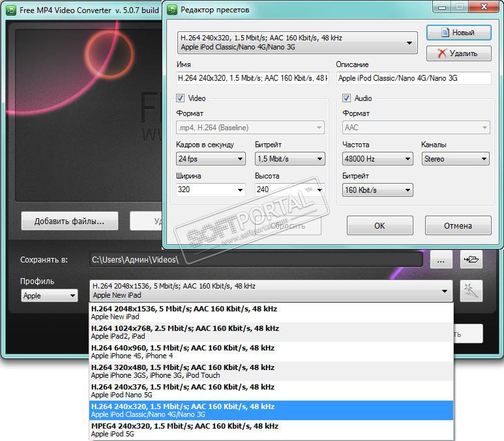Click the browse folder ellipsis button
The height and width of the screenshot is (441, 504).
(441, 259)
